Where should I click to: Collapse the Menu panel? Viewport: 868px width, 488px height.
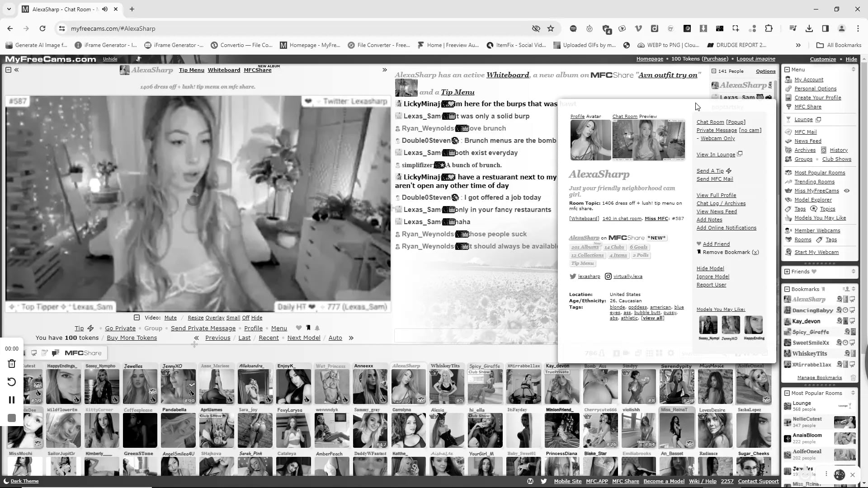point(787,70)
